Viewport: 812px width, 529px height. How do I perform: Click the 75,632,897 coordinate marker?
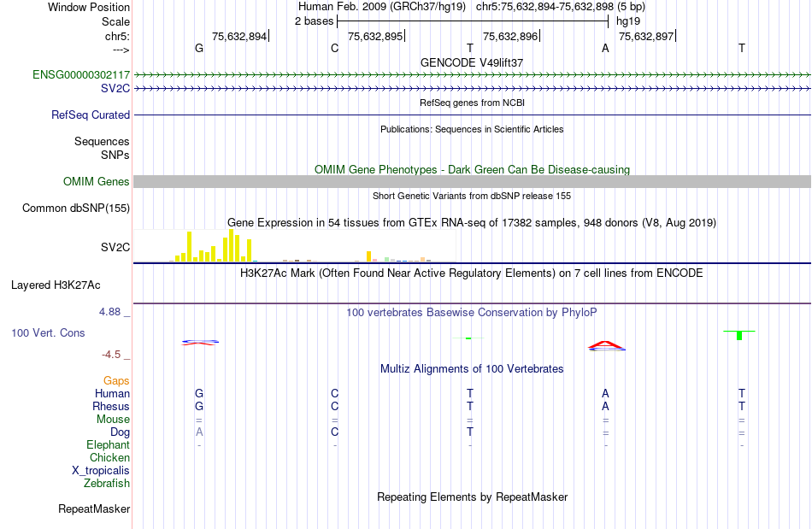click(x=646, y=36)
